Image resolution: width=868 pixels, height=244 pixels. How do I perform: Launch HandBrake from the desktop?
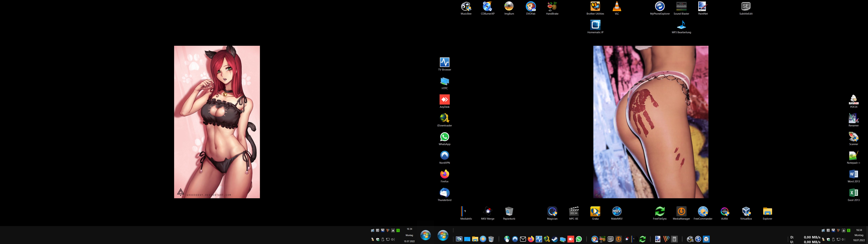point(552,8)
